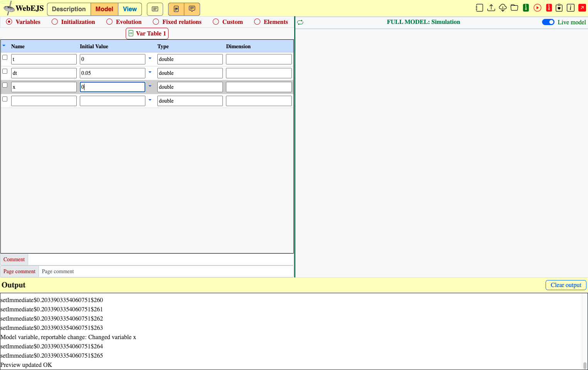Open the dropdown arrow in the empty row
This screenshot has height=370, width=588.
150,100
